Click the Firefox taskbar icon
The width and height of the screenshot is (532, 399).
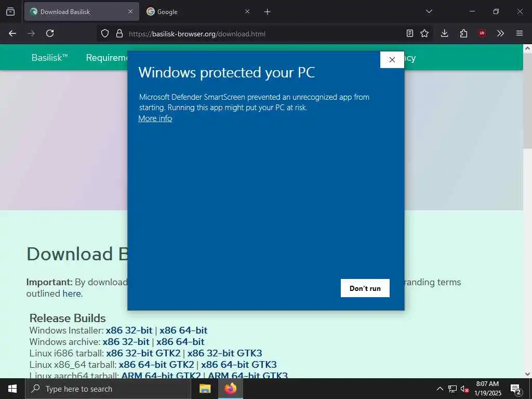(230, 389)
